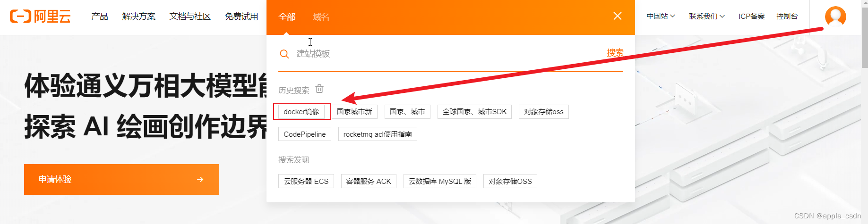Image resolution: width=868 pixels, height=224 pixels.
Task: Click the orange 搜索 button
Action: (615, 53)
